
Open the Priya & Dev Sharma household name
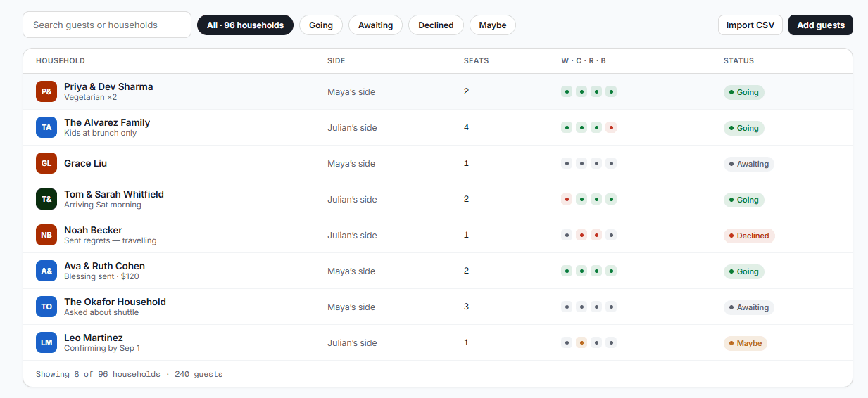point(108,86)
